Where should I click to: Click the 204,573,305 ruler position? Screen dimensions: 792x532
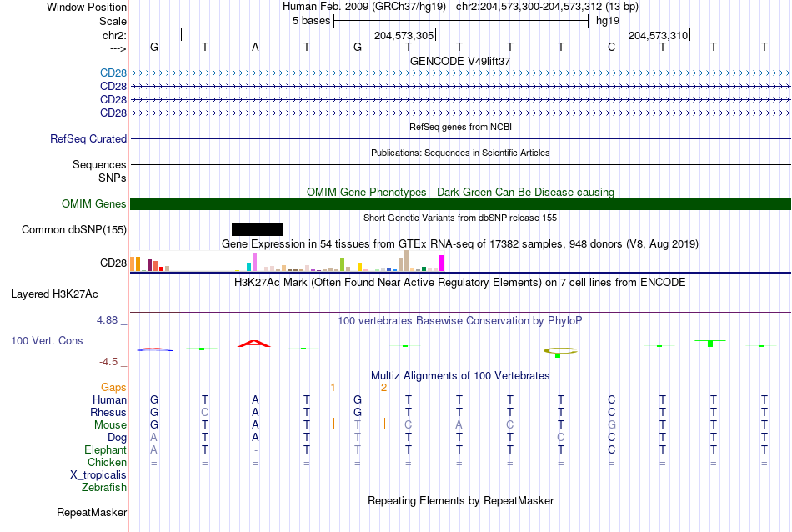pos(404,35)
